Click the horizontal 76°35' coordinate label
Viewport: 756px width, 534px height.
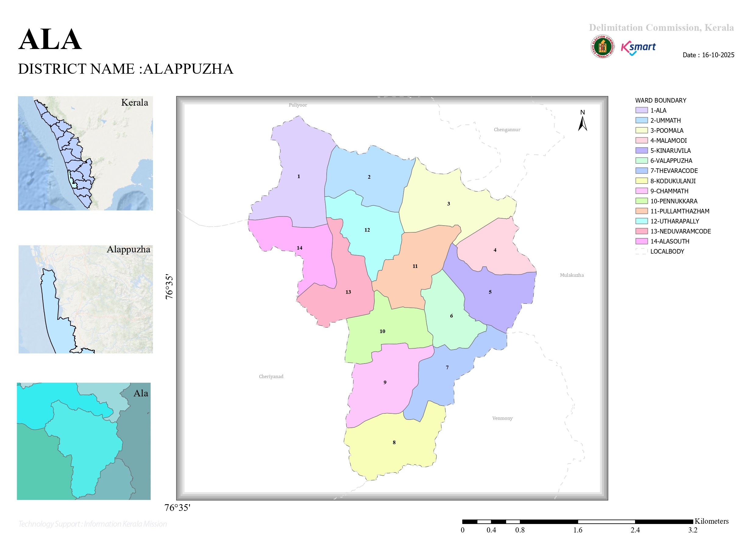(177, 508)
